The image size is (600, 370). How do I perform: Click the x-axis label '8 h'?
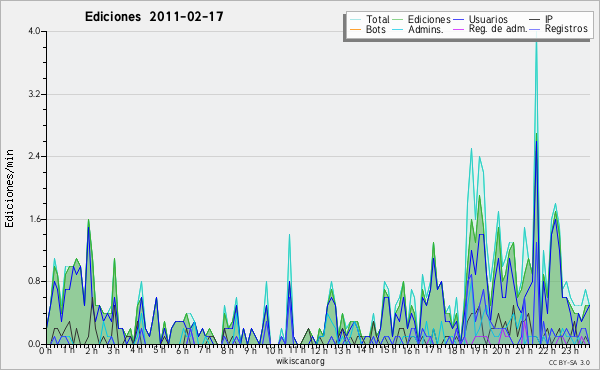227,350
